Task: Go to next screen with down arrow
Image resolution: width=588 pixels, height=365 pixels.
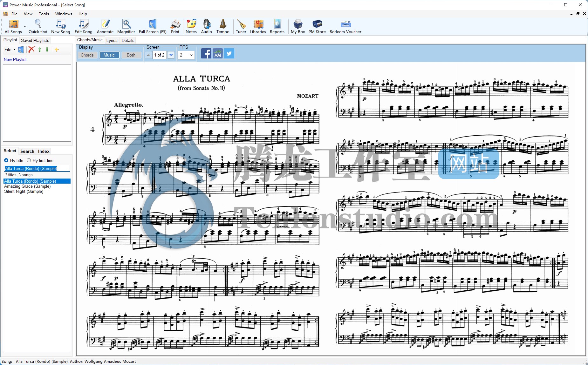Action: coord(171,55)
